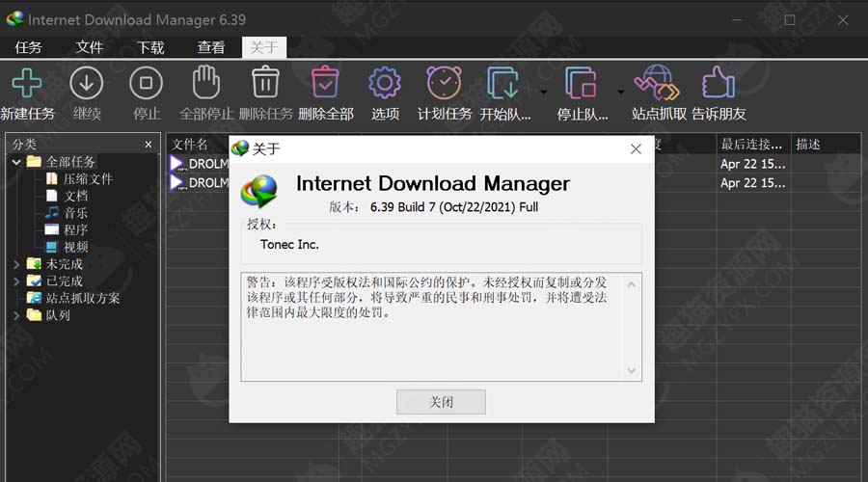The image size is (868, 482).
Task: Select the first DROLM download row
Action: (199, 164)
